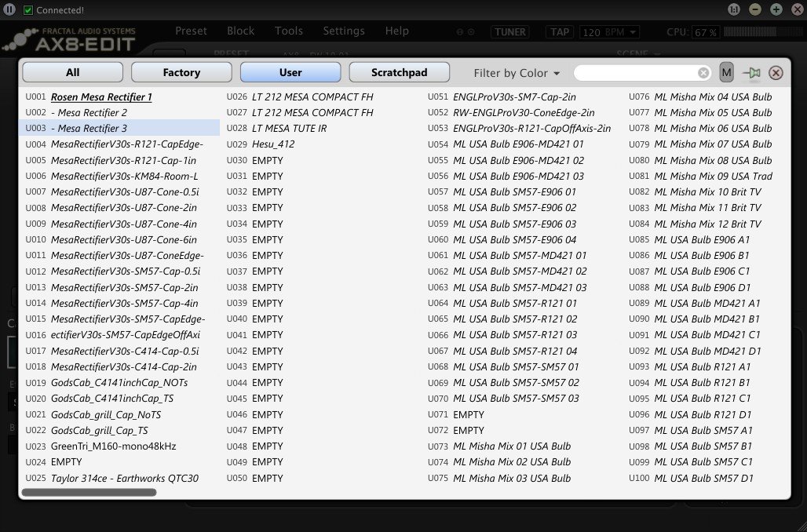Select U060 ML USA Bulb SM57-E906 04
This screenshot has height=532, width=807.
pos(522,240)
